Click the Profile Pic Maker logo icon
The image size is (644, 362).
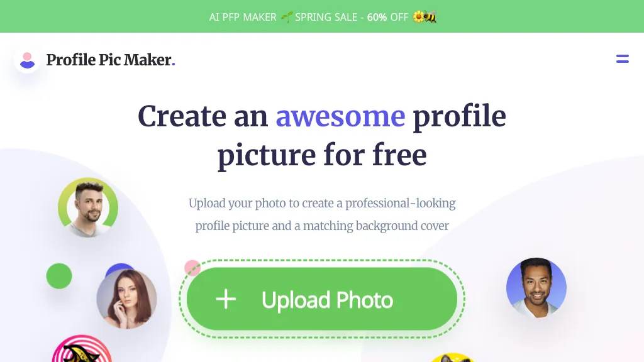(x=27, y=60)
